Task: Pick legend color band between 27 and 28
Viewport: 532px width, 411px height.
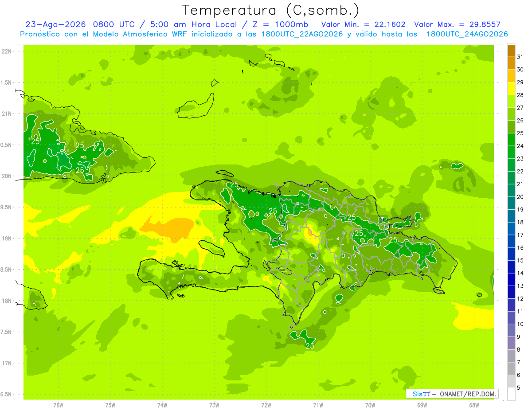Action: coord(511,102)
